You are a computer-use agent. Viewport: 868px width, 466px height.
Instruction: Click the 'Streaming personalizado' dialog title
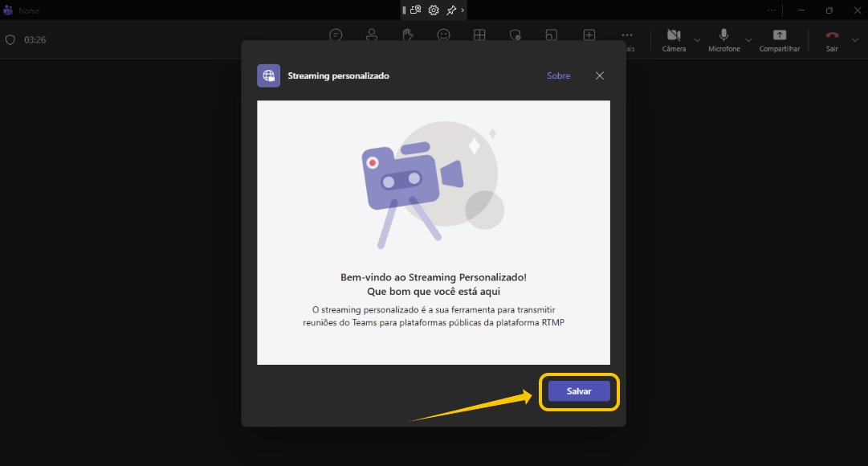[x=338, y=76]
